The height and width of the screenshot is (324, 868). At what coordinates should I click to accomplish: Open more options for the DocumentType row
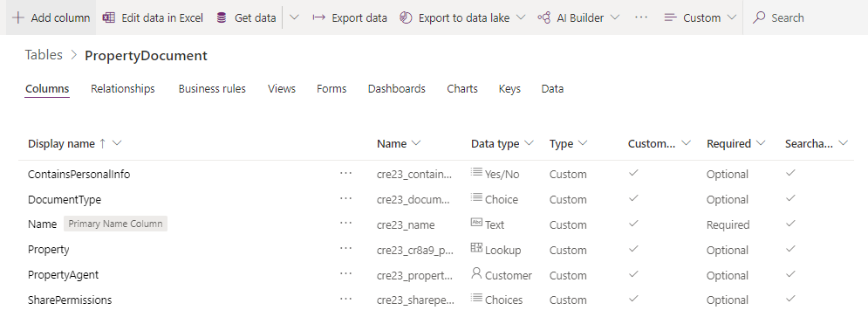(346, 198)
